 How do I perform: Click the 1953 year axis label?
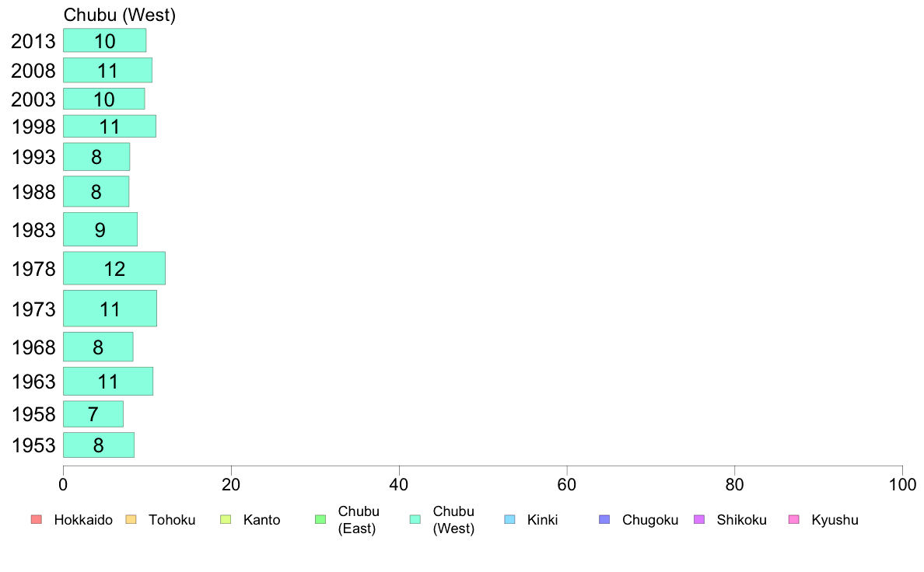(x=33, y=445)
